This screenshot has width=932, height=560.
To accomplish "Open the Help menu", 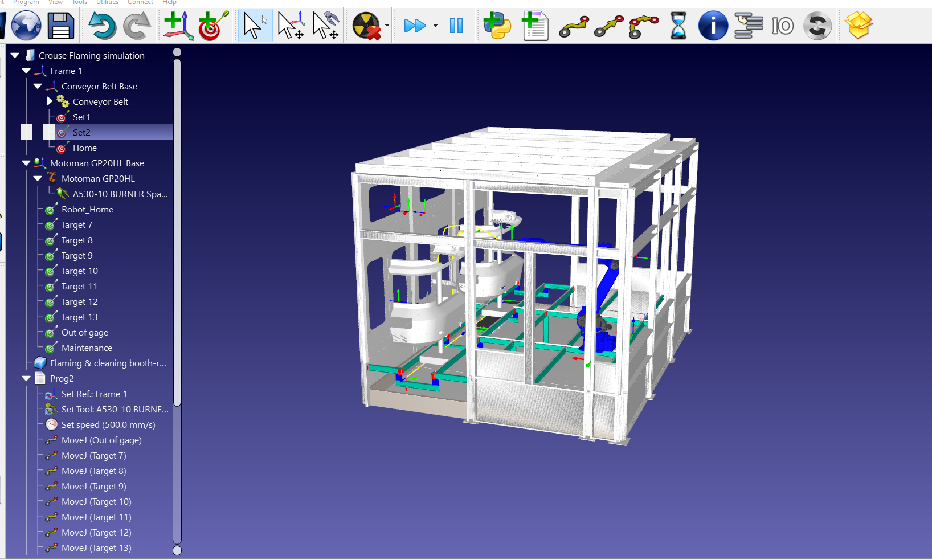I will (x=169, y=2).
